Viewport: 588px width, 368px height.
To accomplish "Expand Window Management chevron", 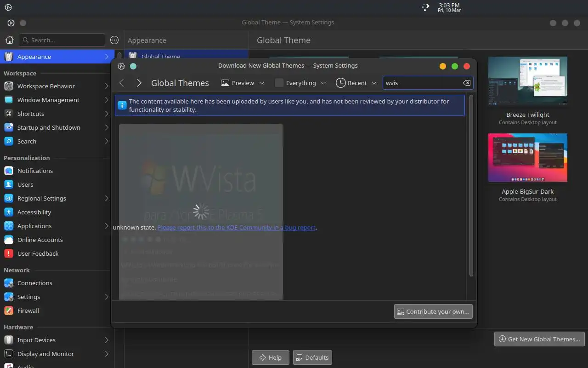I will [107, 100].
